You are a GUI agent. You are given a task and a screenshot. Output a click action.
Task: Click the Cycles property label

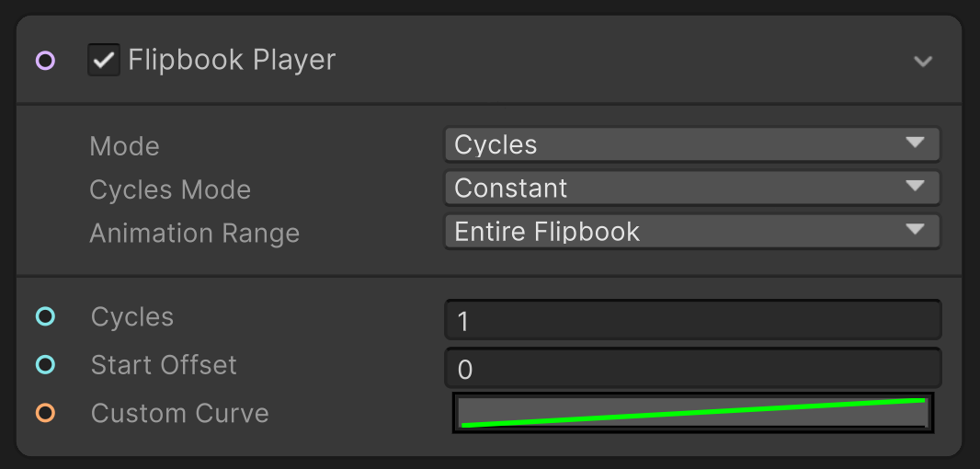coord(132,317)
